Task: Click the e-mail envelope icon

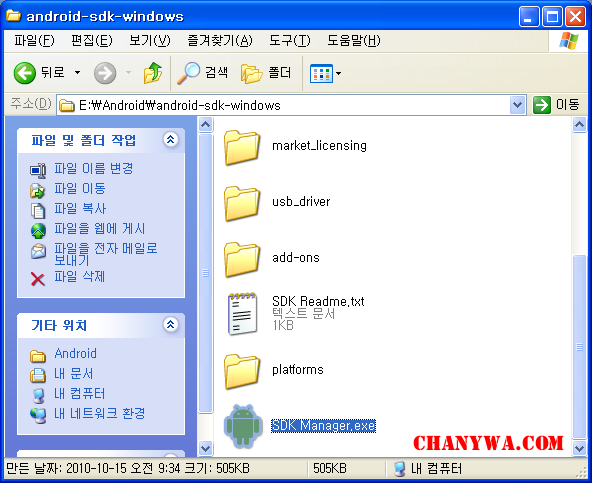Action: (38, 251)
